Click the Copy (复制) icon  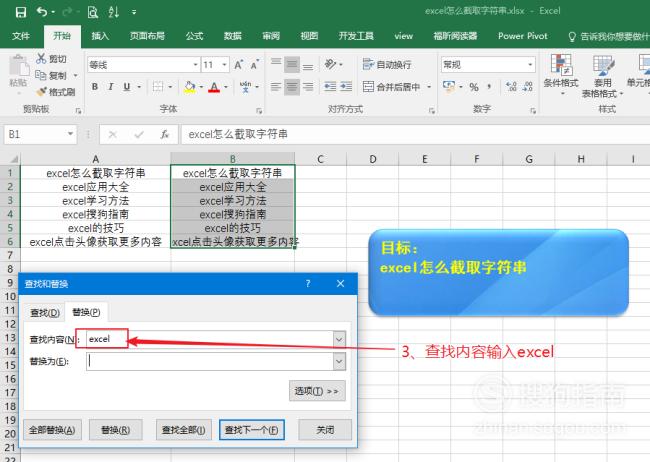(41, 75)
